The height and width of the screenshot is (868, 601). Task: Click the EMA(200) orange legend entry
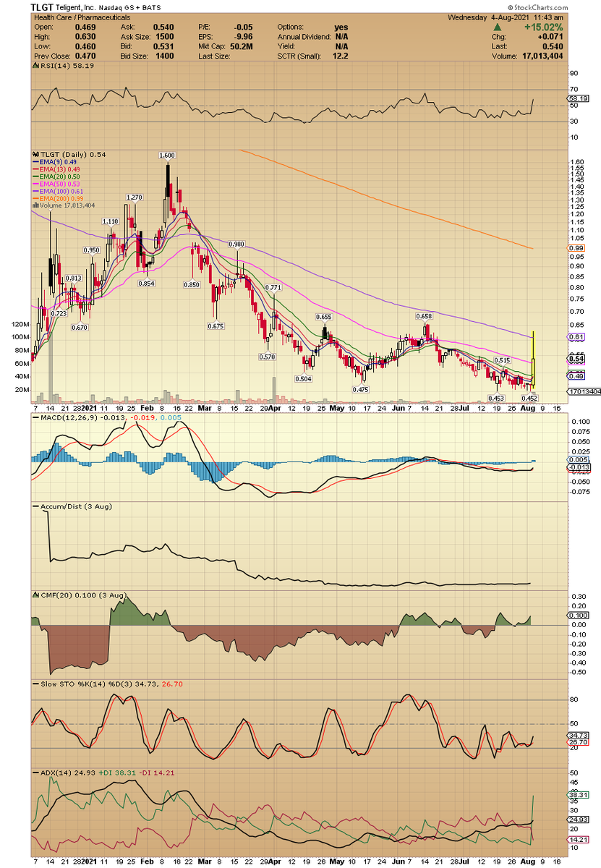56,198
